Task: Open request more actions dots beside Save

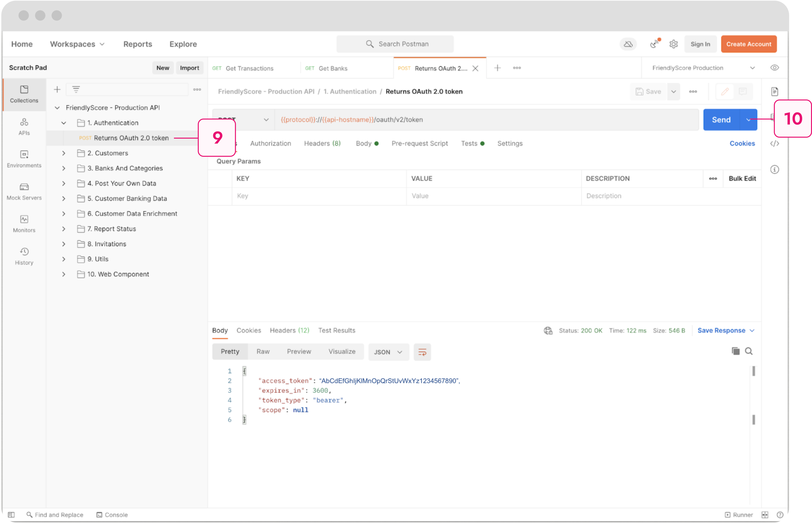Action: pos(693,91)
